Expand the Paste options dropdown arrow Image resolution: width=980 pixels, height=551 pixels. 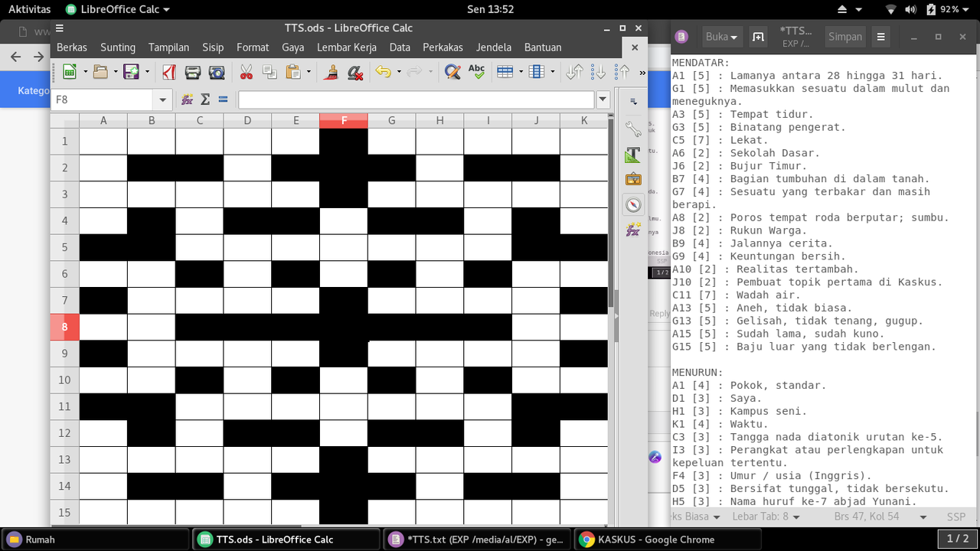point(309,72)
